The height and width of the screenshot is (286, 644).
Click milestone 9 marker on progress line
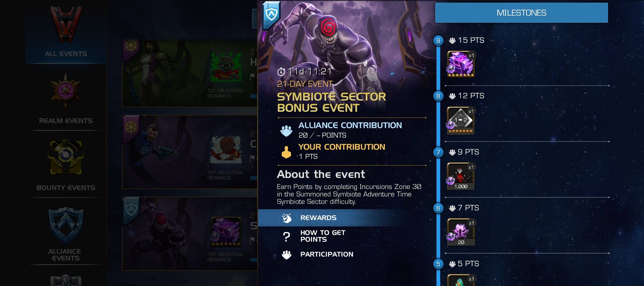438,41
